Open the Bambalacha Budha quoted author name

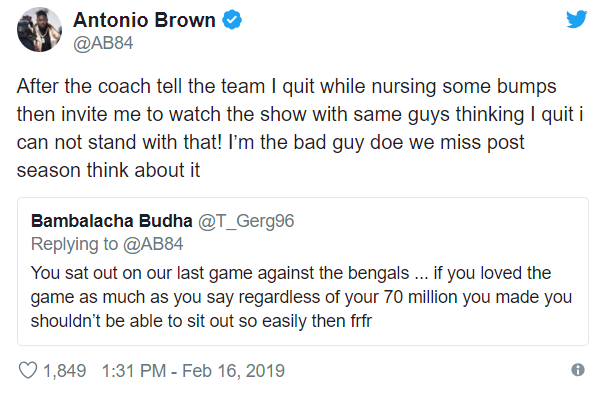[111, 221]
